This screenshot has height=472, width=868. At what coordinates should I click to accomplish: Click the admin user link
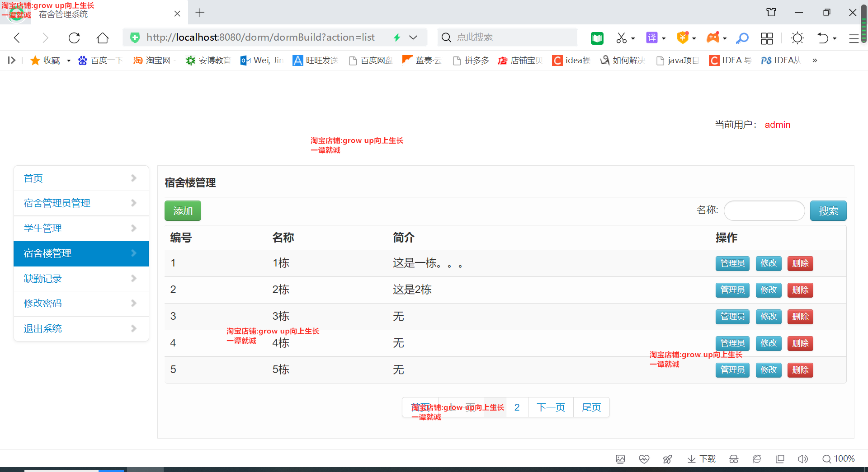pos(777,125)
